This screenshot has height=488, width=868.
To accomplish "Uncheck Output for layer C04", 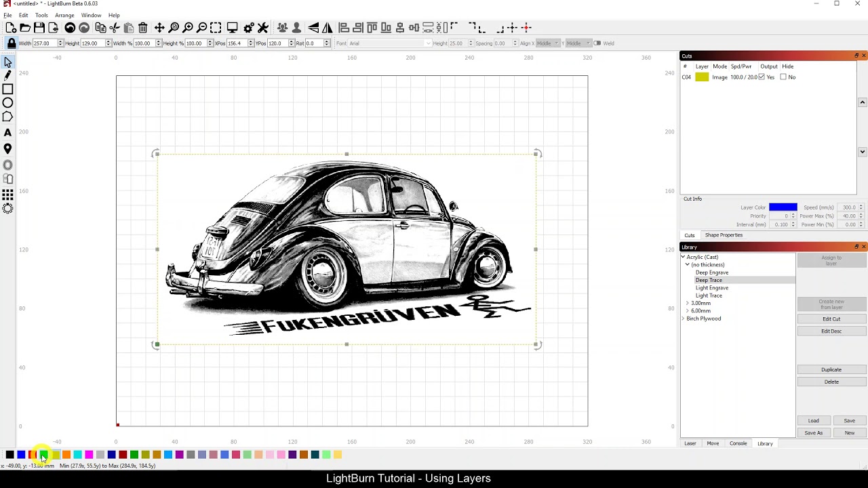I will 762,77.
